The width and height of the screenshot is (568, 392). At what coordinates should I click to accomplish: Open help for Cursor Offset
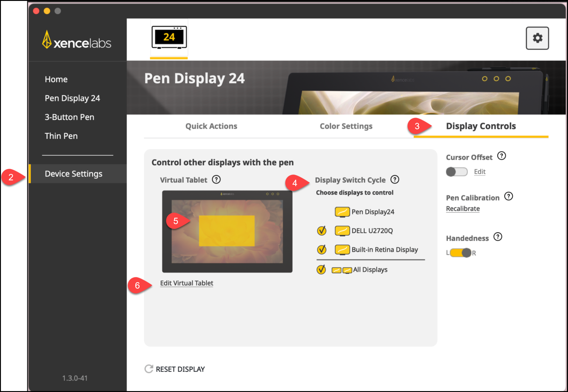pyautogui.click(x=501, y=156)
